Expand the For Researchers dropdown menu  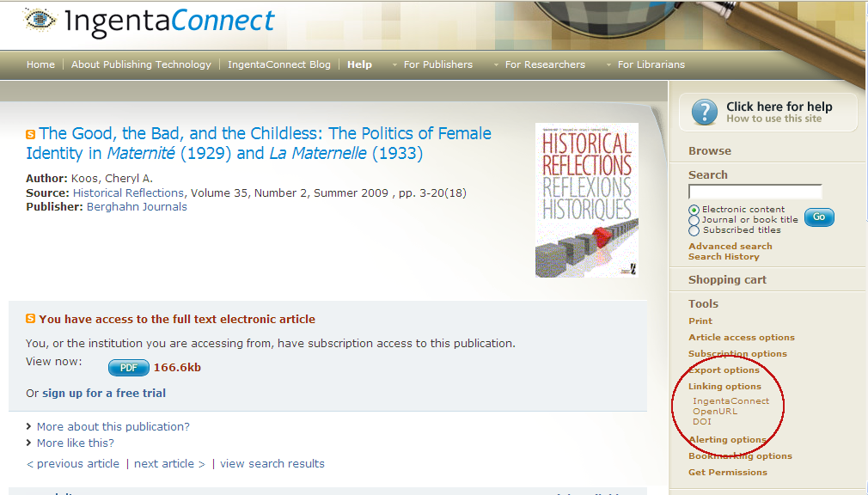(x=539, y=64)
